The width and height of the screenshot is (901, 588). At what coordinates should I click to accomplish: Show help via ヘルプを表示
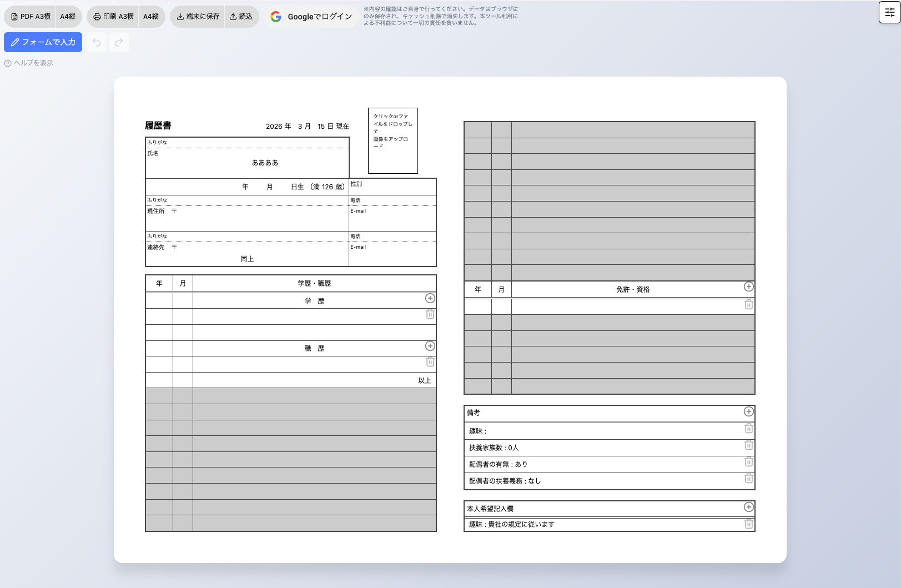tap(29, 63)
